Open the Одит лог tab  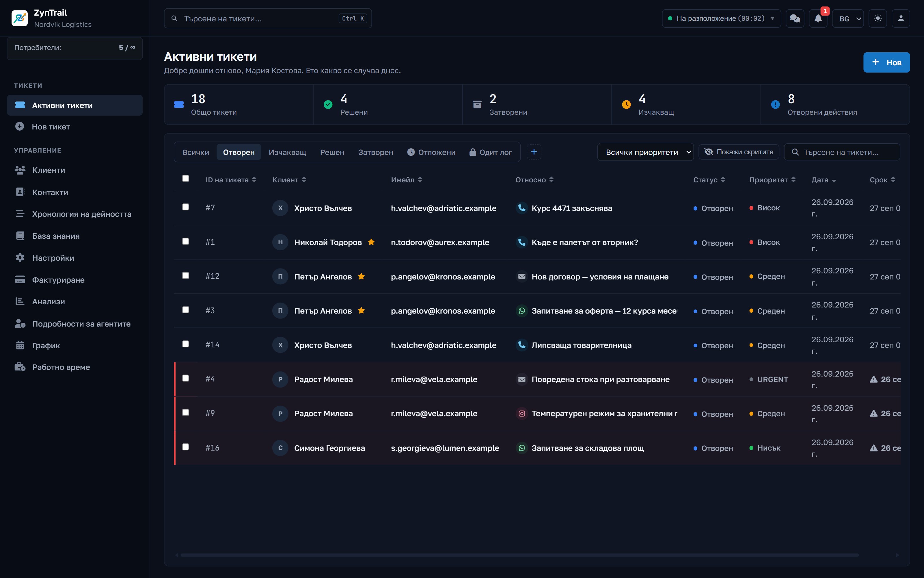[490, 152]
